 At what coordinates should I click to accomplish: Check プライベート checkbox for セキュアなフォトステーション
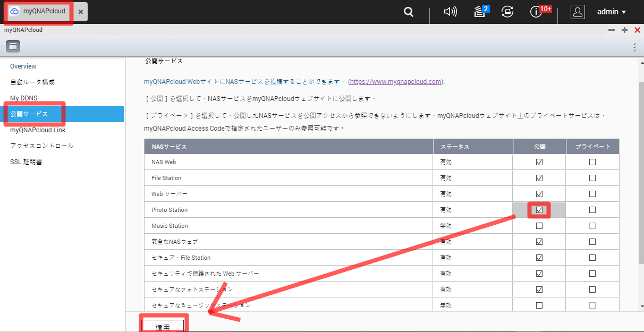click(x=592, y=290)
